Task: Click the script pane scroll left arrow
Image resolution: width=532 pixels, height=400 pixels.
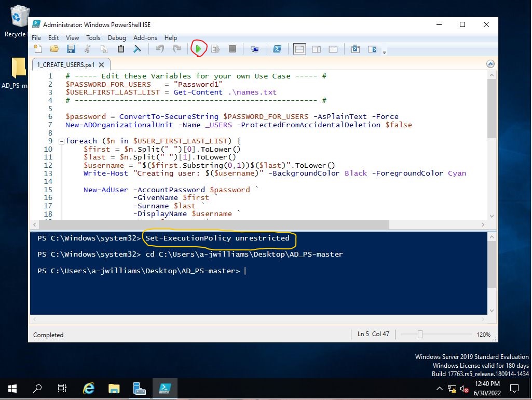Action: [34, 224]
